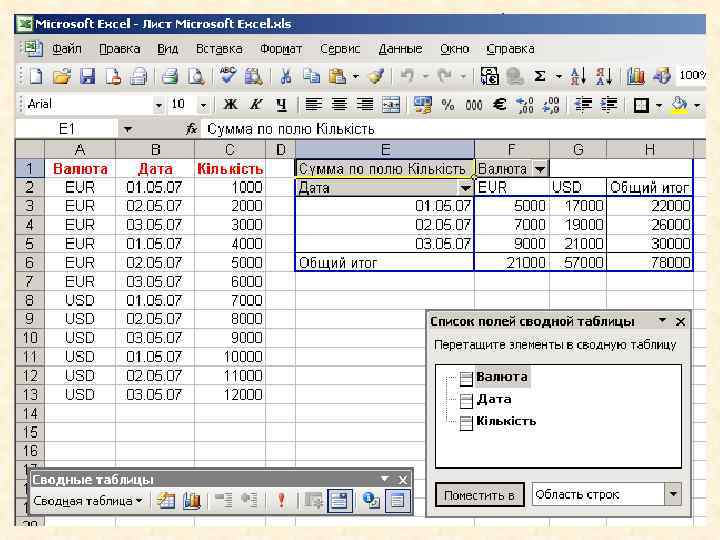The width and height of the screenshot is (720, 540).
Task: Open the Валюта pivot field dropdown
Action: pyautogui.click(x=540, y=169)
